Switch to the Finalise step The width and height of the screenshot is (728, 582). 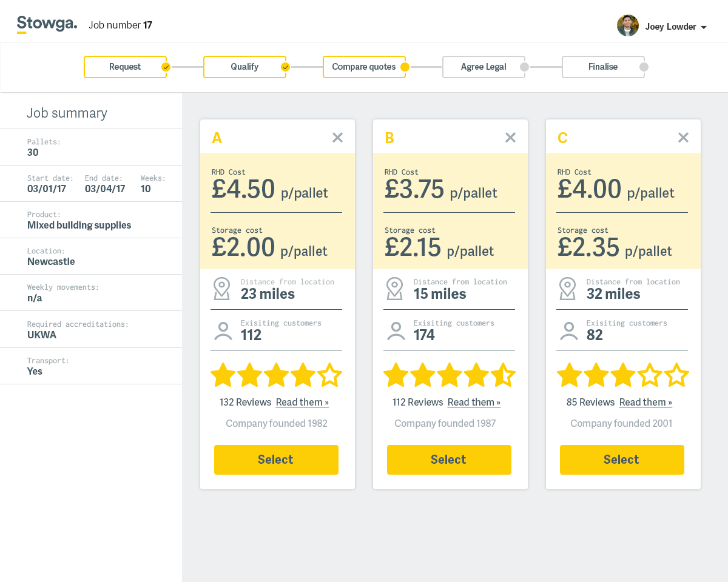[603, 67]
